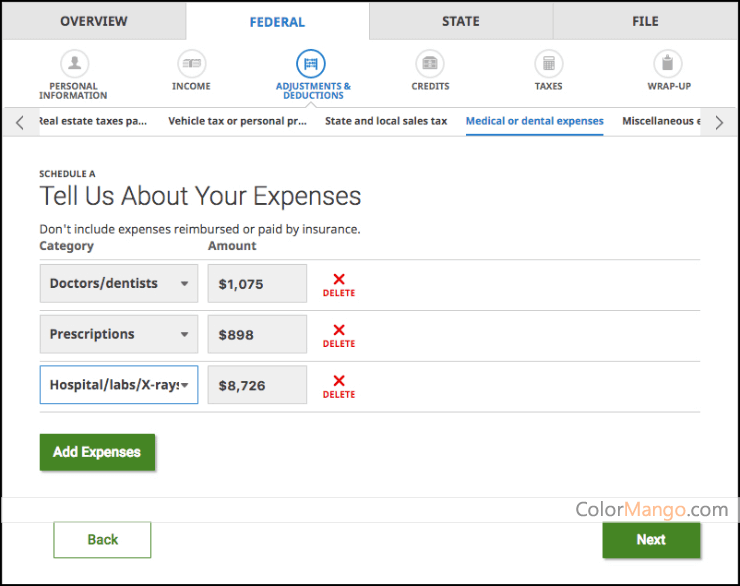
Task: Open the Personal Information step icon
Action: click(x=73, y=64)
